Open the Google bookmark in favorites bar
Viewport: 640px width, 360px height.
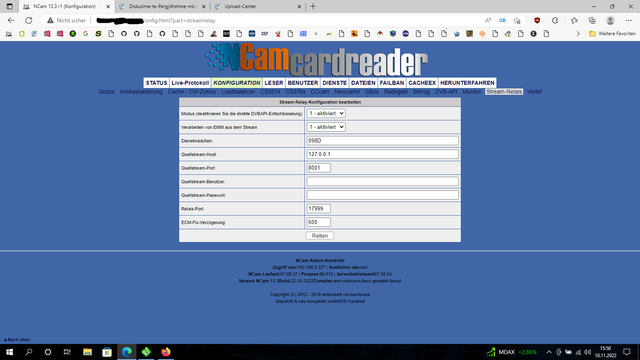point(85,34)
